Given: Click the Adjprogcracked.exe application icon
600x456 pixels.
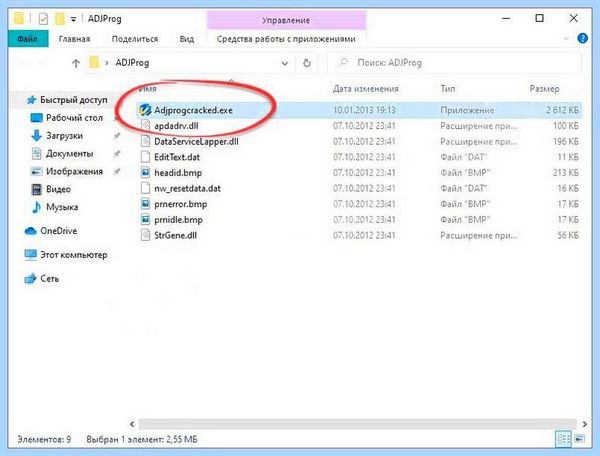Looking at the screenshot, I should 145,110.
